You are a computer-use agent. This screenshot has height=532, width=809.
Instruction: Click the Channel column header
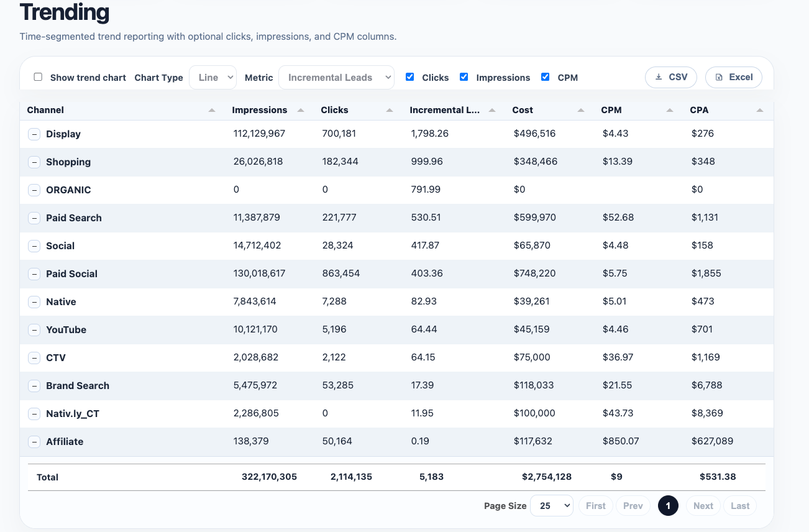click(121, 110)
